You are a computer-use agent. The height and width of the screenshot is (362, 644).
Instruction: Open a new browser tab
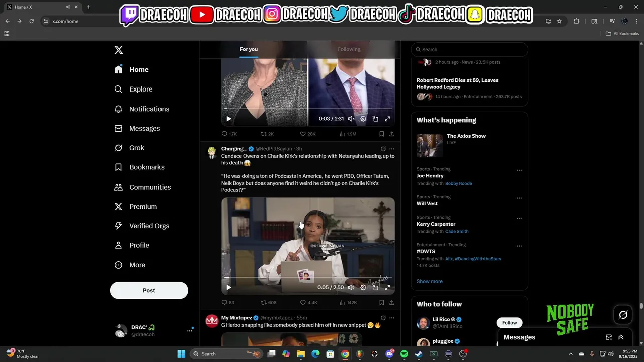point(89,7)
